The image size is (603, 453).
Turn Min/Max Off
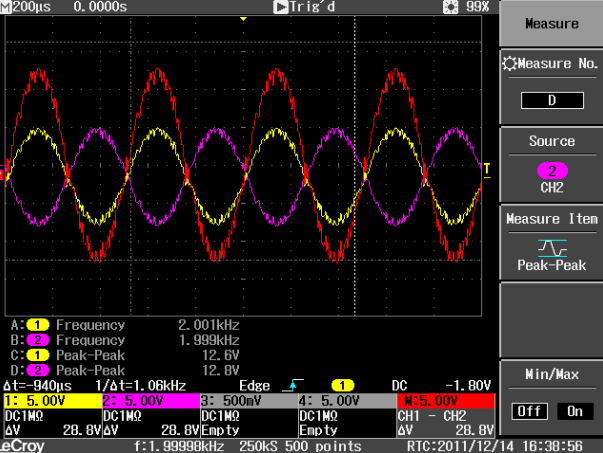pyautogui.click(x=530, y=411)
